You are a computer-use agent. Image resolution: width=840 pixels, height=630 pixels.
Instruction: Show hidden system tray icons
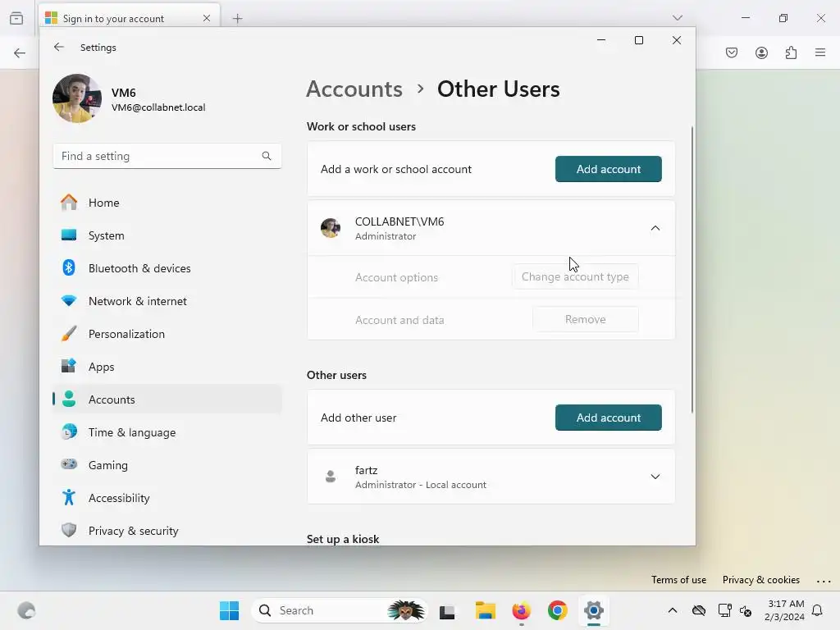[x=673, y=610]
